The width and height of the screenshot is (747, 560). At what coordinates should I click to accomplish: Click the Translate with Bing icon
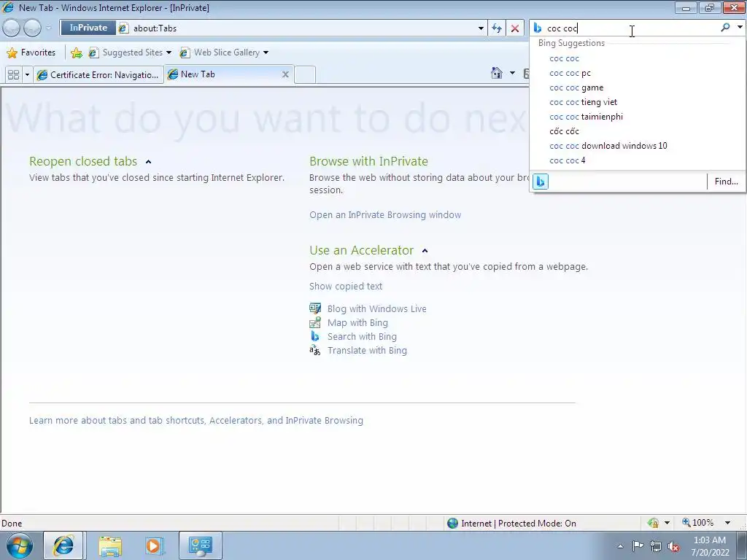315,351
